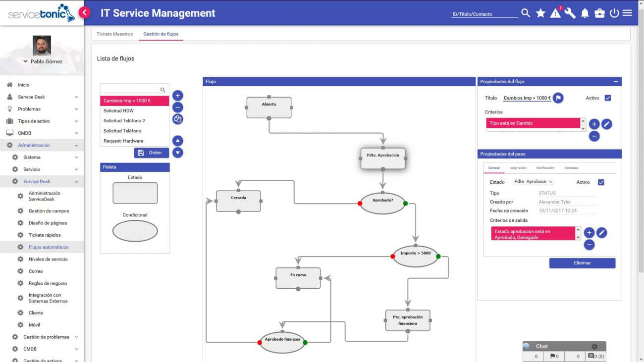
Task: Open the Estado dropdown in step properties
Action: tap(534, 182)
